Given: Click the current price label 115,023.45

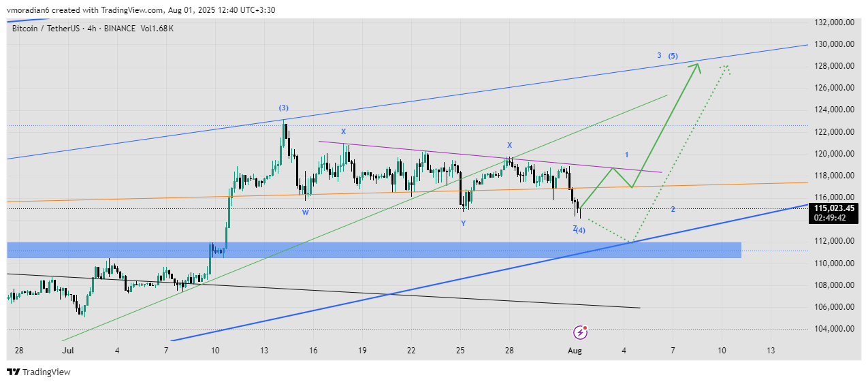Looking at the screenshot, I should (833, 208).
